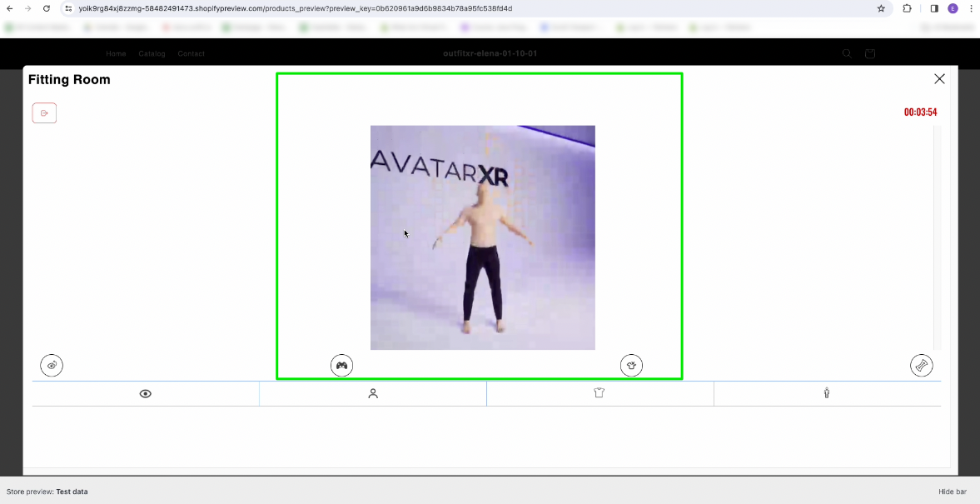This screenshot has height=504, width=980.
Task: Click the 00:03:54 session timer
Action: [x=920, y=112]
